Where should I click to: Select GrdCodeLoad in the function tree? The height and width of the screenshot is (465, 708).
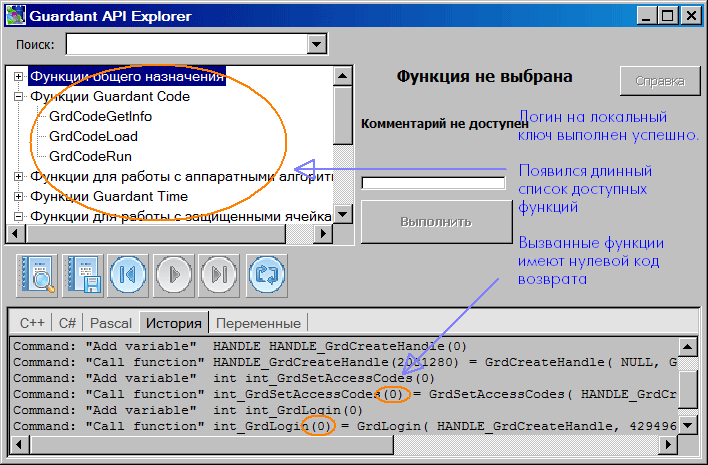[93, 136]
